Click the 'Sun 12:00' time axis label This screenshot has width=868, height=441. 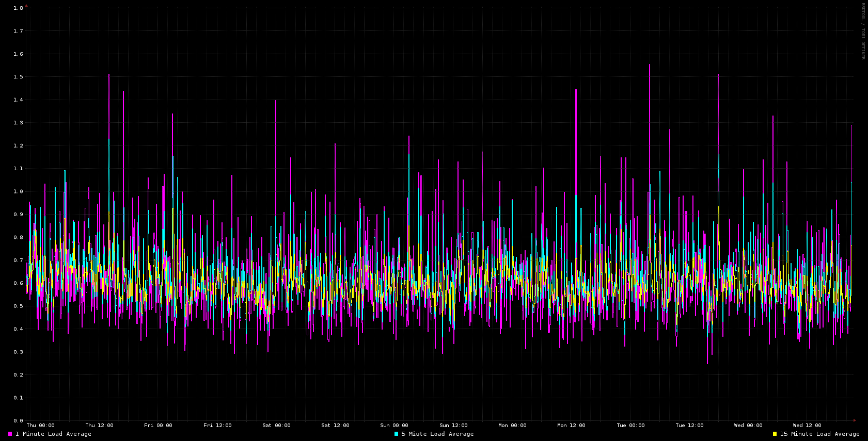[453, 426]
